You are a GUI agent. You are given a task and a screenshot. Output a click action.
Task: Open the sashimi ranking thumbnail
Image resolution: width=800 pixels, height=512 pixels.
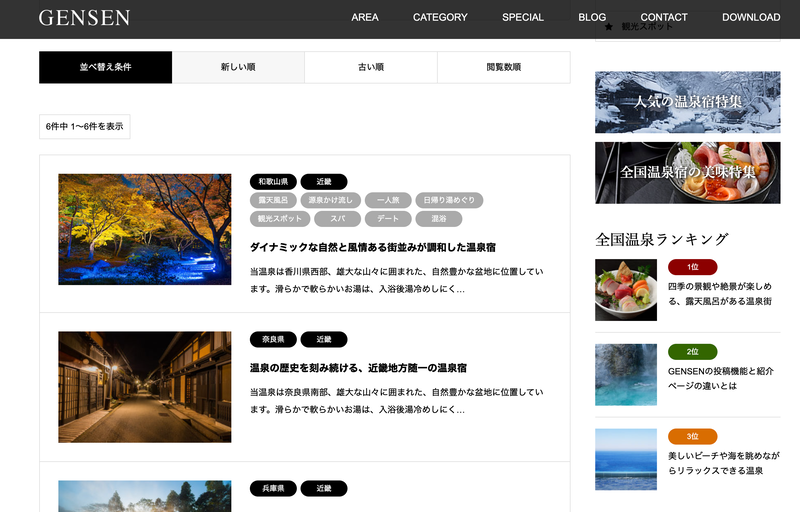pyautogui.click(x=626, y=290)
